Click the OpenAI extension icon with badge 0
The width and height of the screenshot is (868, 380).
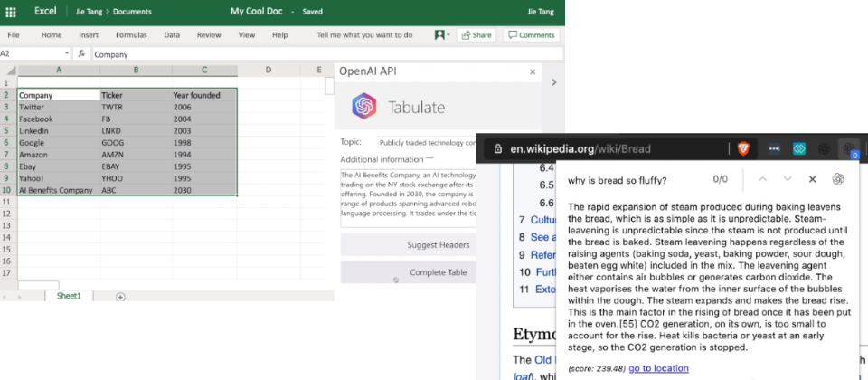849,148
